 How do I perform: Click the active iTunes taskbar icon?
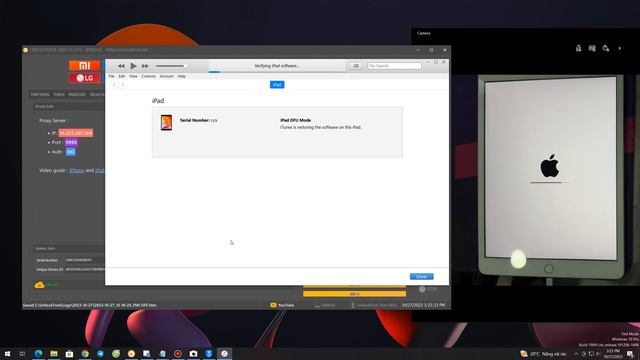coord(224,353)
